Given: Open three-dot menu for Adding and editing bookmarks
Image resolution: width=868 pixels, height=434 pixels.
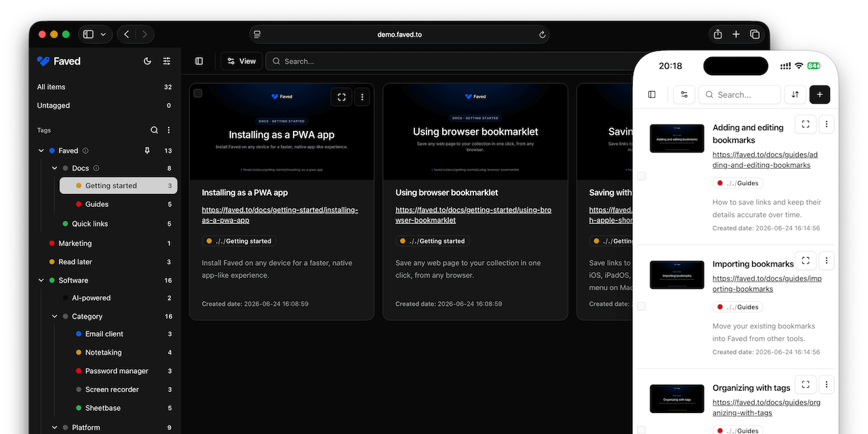Looking at the screenshot, I should [x=826, y=124].
